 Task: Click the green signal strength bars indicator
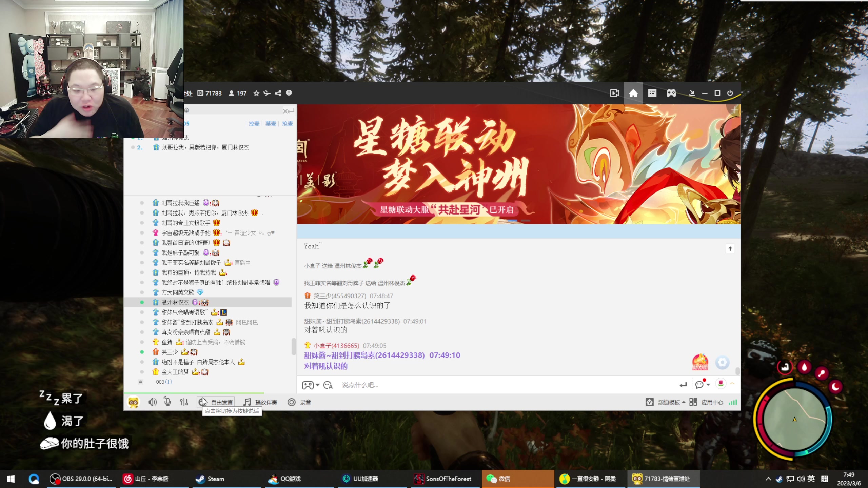(734, 402)
